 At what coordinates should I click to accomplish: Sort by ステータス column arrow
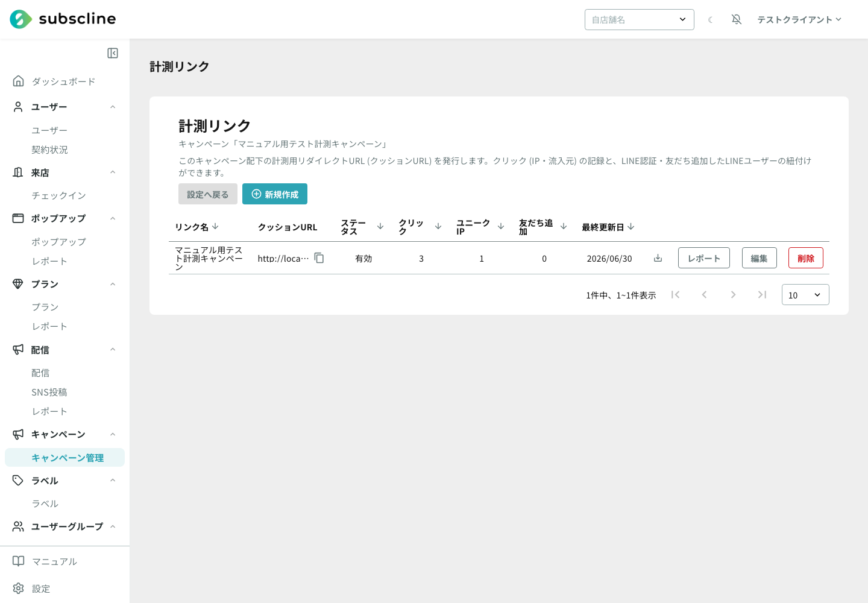(380, 226)
